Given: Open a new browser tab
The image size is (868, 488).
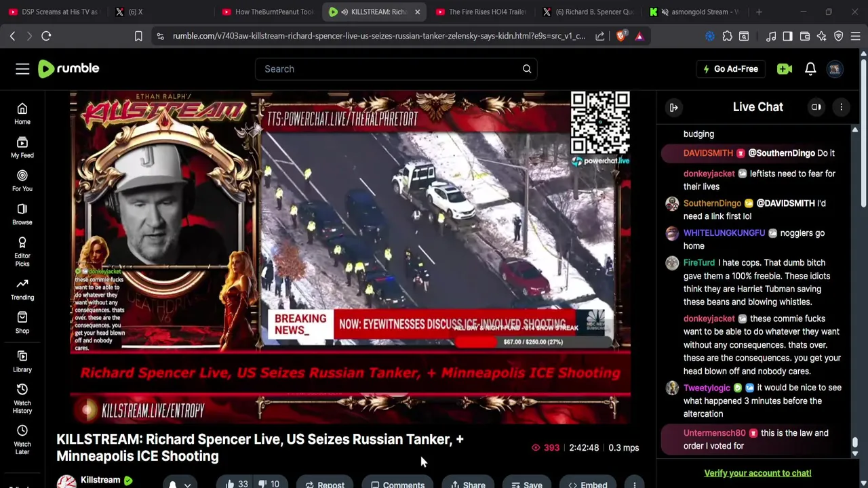Looking at the screenshot, I should [x=759, y=12].
